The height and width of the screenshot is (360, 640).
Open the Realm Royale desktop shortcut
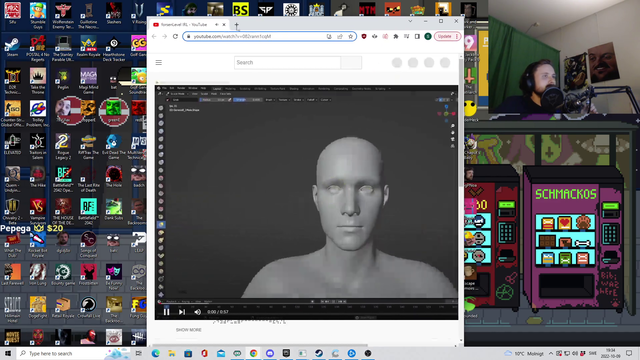tap(88, 47)
